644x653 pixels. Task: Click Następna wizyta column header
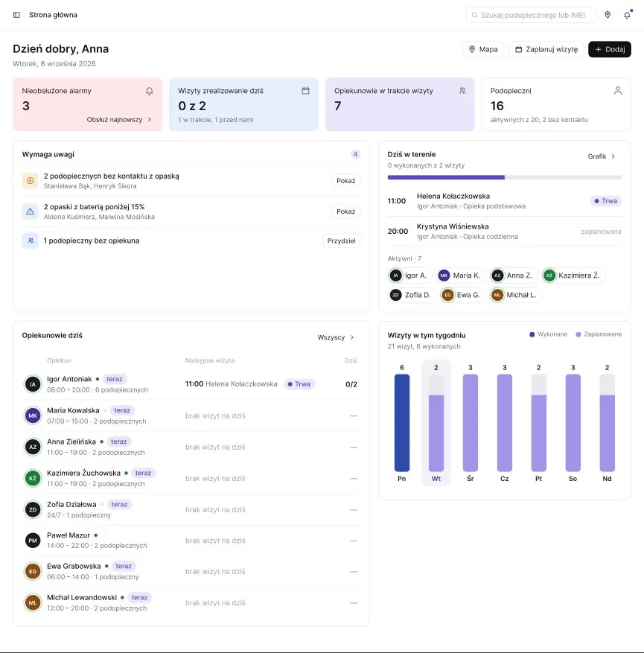(210, 360)
